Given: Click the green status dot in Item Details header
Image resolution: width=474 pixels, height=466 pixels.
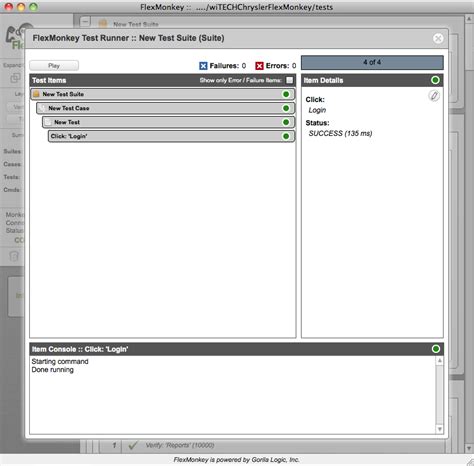Looking at the screenshot, I should point(435,80).
